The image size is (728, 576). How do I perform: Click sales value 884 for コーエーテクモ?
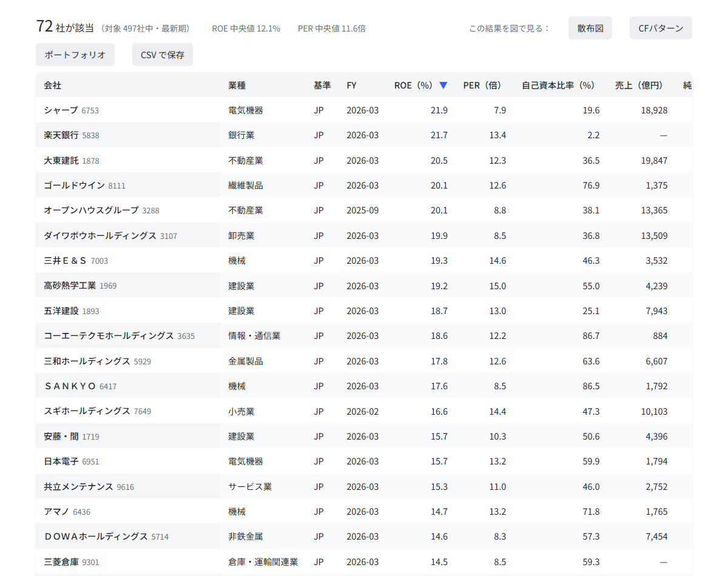pos(660,336)
